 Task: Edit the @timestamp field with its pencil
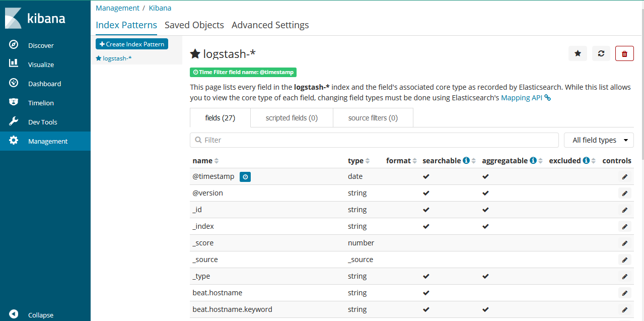click(x=624, y=177)
